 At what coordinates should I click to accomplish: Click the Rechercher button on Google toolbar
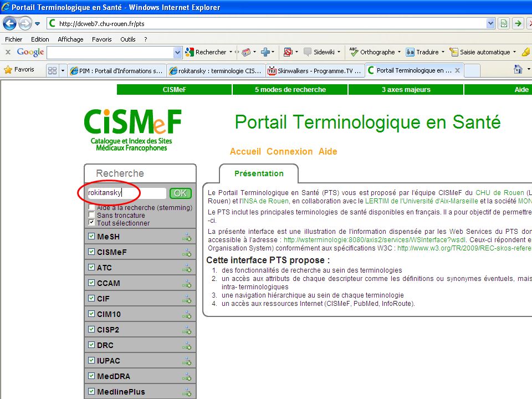206,52
